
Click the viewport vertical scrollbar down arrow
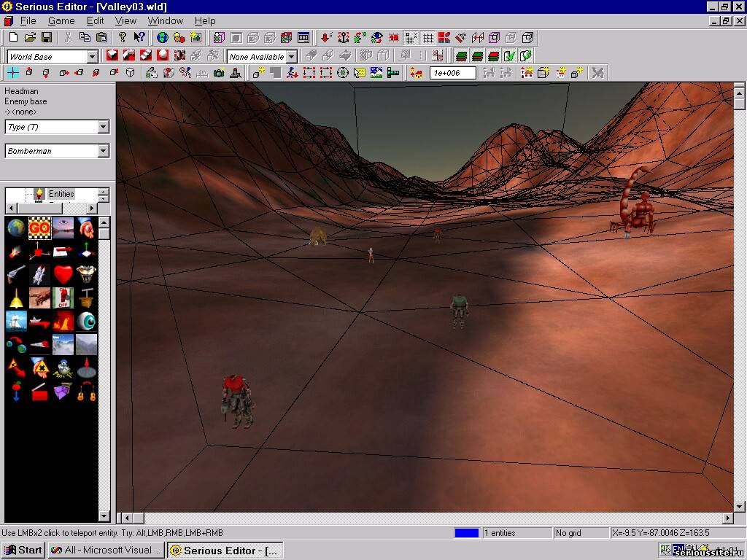click(x=740, y=506)
